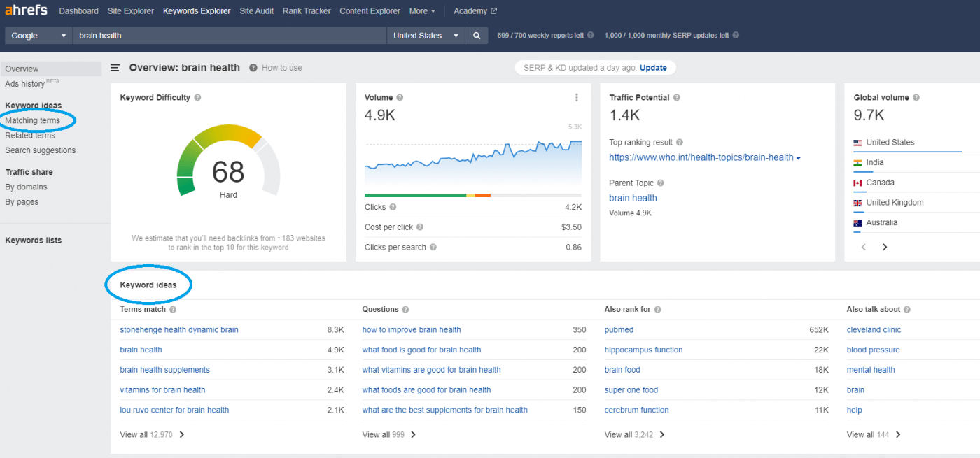980x458 pixels.
Task: Open the Academy external link
Action: 475,11
